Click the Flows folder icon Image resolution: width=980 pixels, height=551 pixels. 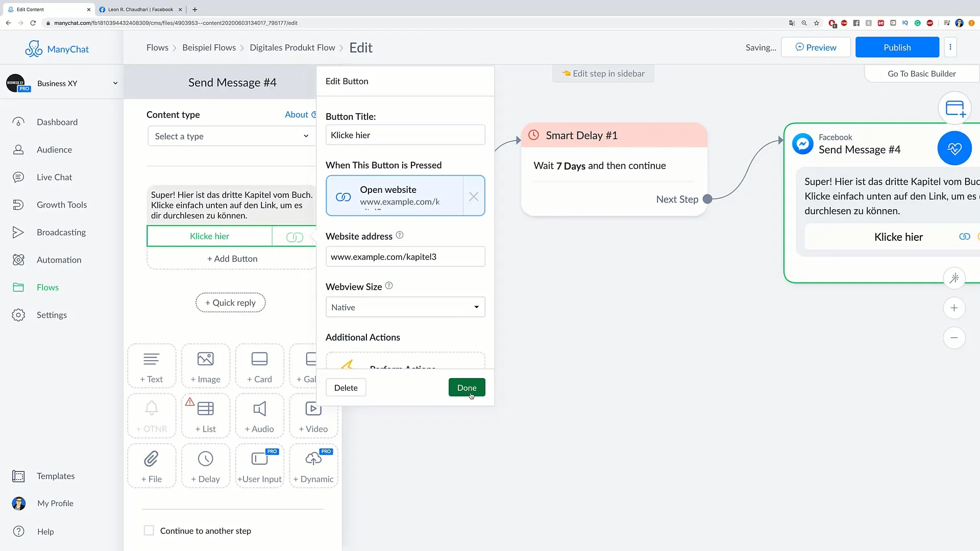(18, 287)
